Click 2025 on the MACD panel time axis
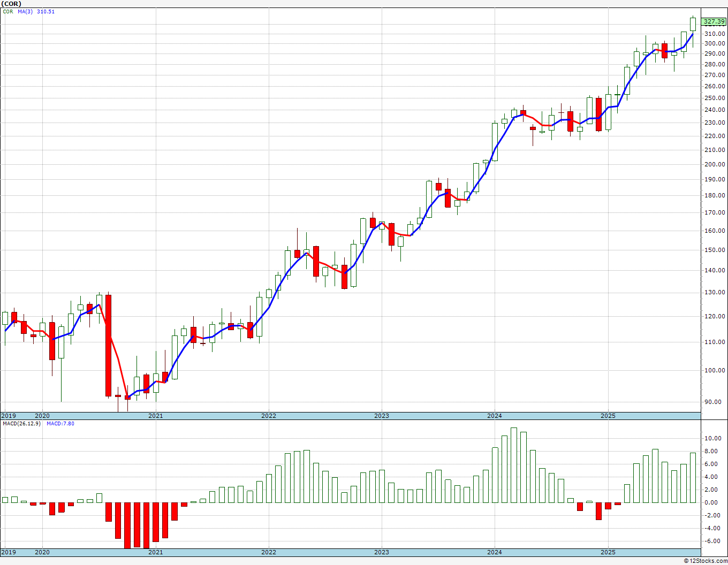Viewport: 728px width, 565px height. tap(608, 552)
